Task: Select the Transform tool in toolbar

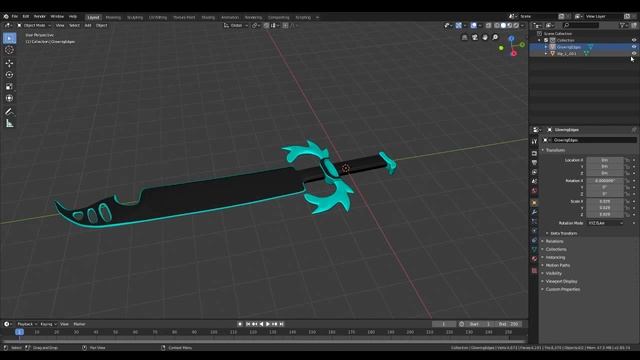Action: (x=9, y=98)
